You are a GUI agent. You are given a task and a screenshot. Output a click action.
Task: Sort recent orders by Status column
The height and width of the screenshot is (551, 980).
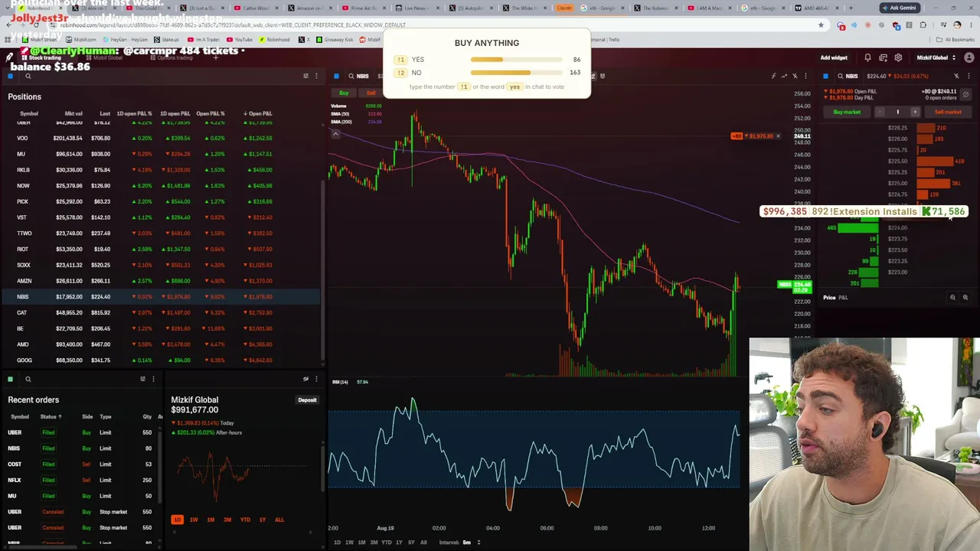pyautogui.click(x=51, y=416)
